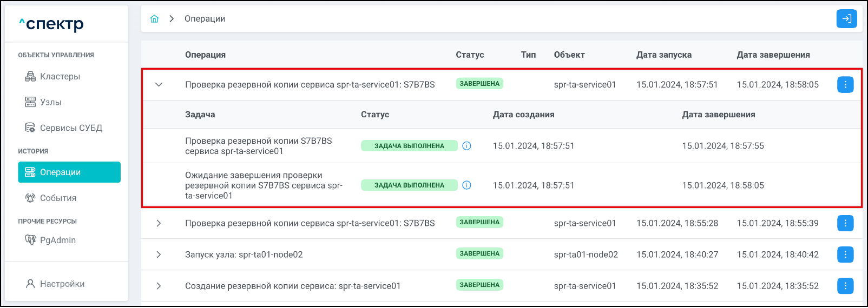Expand the 18:55:28 backup check operation row
This screenshot has height=308, width=868.
coord(159,223)
